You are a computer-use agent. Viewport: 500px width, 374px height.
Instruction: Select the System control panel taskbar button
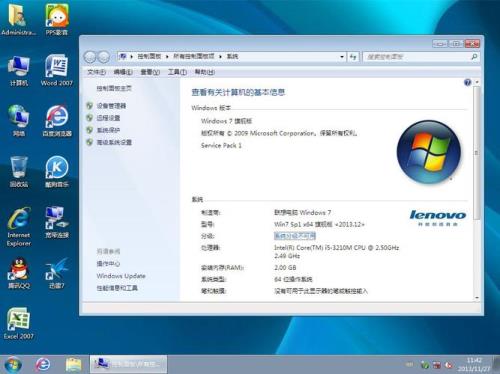point(128,364)
